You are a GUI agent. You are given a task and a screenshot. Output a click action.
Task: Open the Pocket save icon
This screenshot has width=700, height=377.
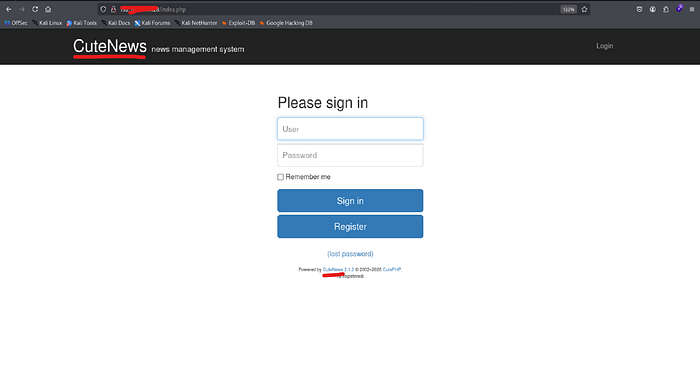639,9
